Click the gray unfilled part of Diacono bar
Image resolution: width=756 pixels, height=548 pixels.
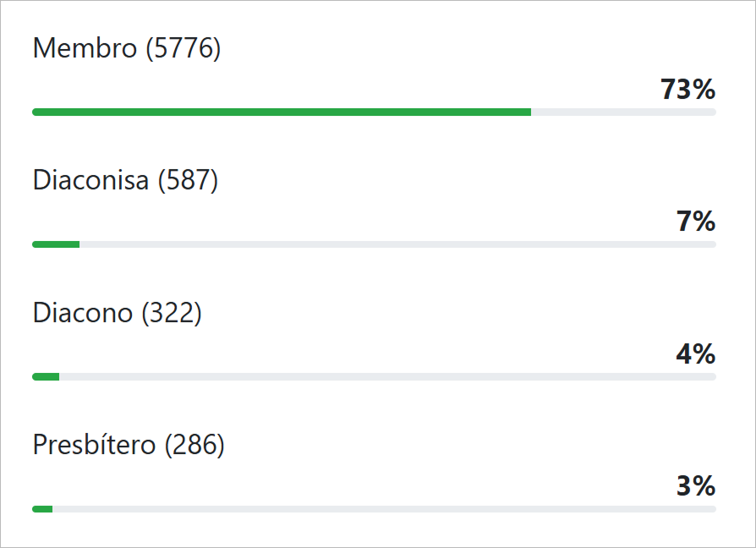pyautogui.click(x=387, y=376)
